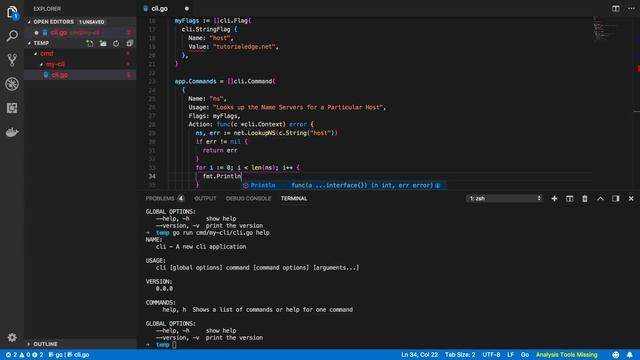Open the Debug view in activity bar
Viewport: 640px width, 360px height.
coord(12,84)
